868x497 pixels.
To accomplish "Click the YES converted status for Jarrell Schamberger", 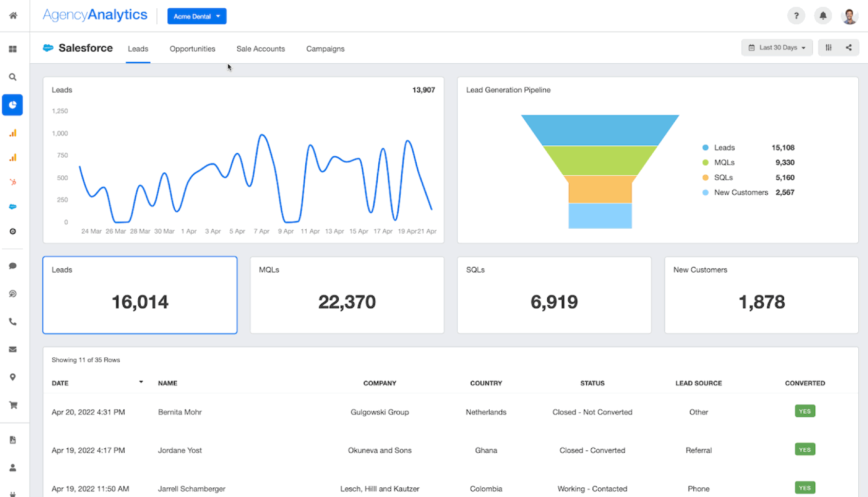I will coord(805,487).
